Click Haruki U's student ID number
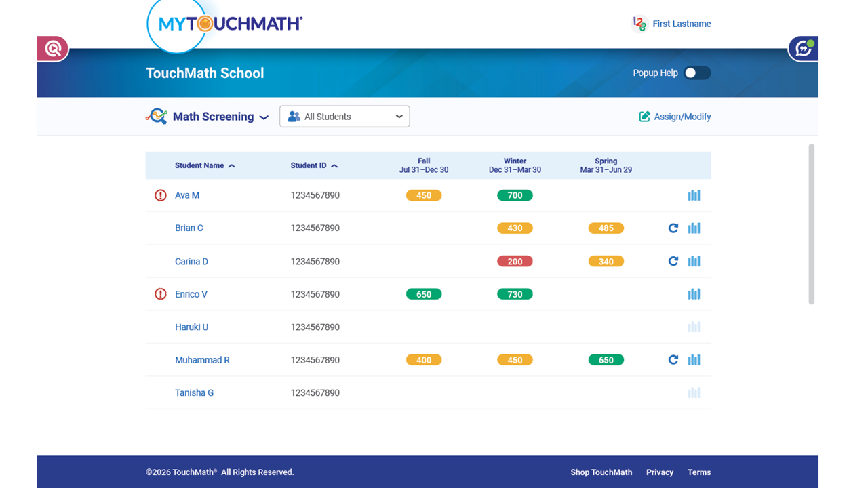 [x=315, y=327]
